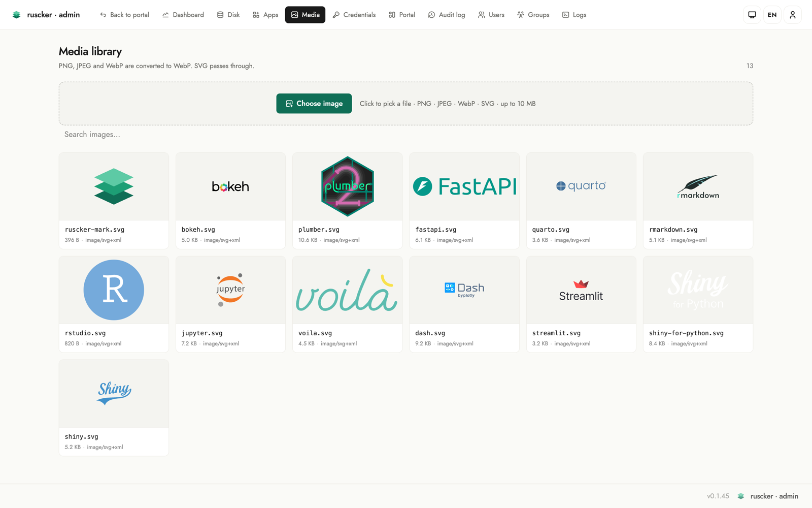
Task: Select the FastAPI logo thumbnail
Action: (x=464, y=186)
